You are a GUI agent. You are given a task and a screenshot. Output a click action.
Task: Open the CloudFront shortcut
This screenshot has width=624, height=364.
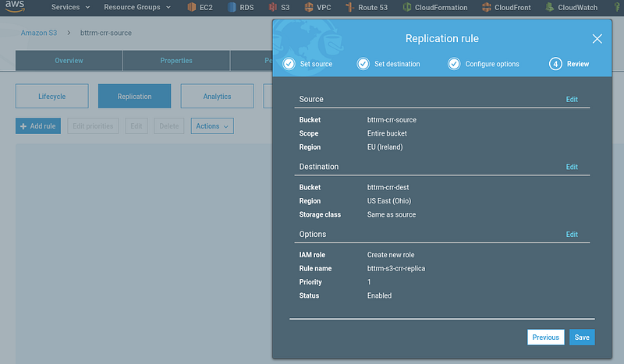[506, 7]
